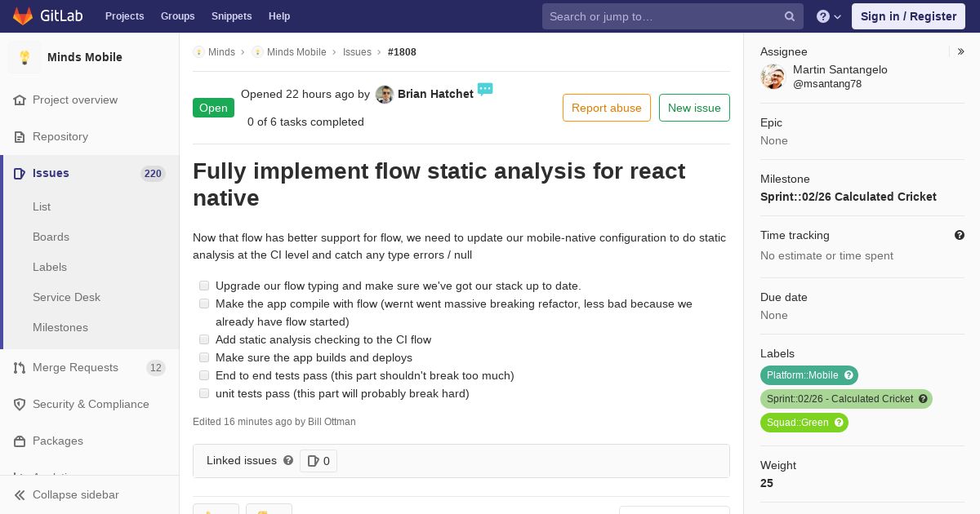Collapse the right sidebar with double chevron

point(961,51)
